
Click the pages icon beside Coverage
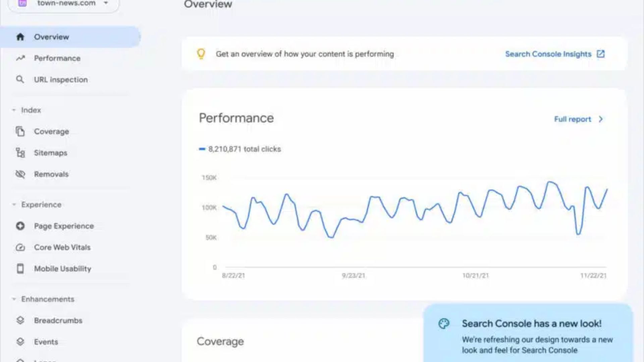(20, 131)
